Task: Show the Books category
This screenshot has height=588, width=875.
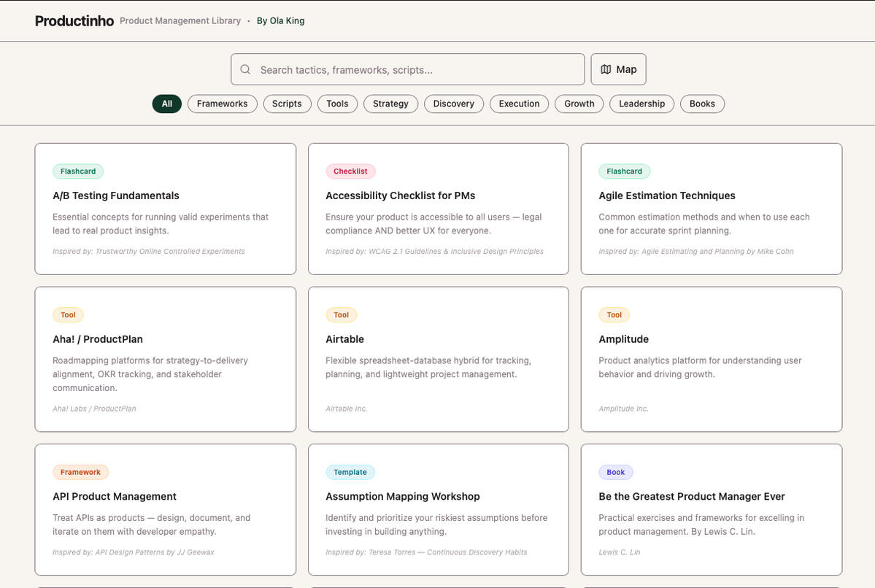Action: (702, 104)
